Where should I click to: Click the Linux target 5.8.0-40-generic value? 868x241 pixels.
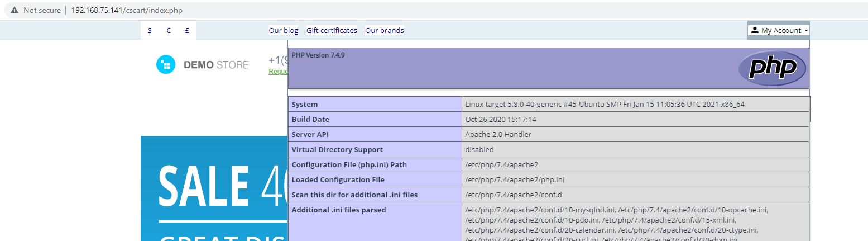tap(605, 104)
